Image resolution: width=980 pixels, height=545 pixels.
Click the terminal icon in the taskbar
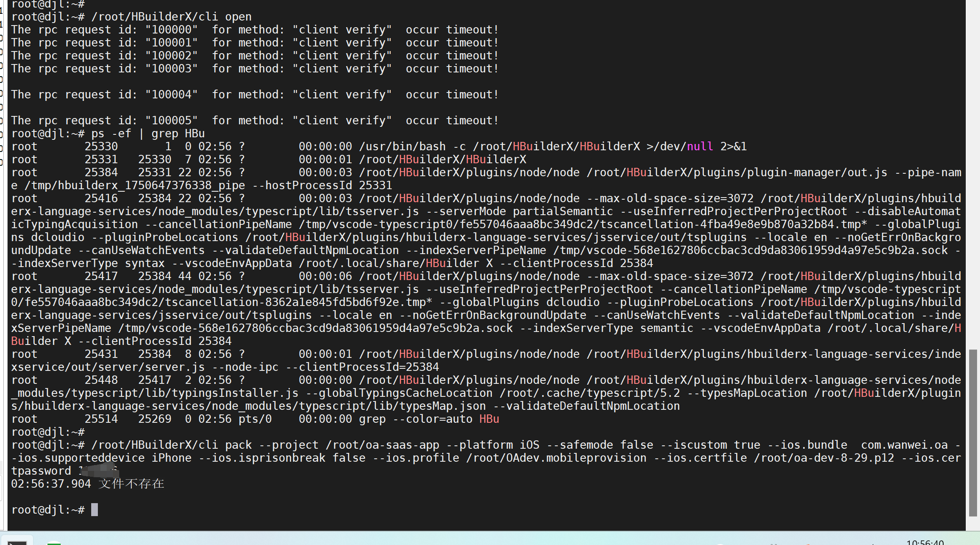tap(17, 542)
